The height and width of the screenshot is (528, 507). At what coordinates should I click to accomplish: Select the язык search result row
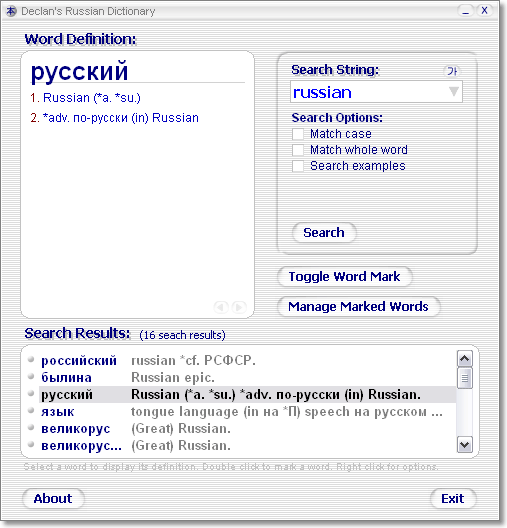tap(247, 411)
